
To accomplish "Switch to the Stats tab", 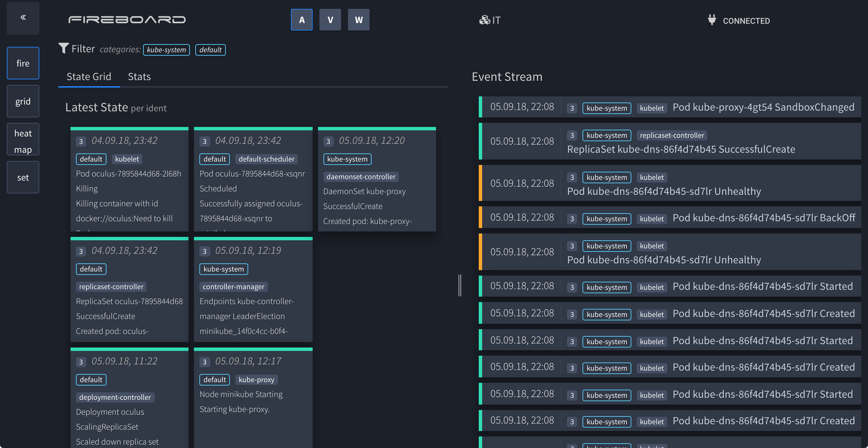I will click(x=139, y=77).
